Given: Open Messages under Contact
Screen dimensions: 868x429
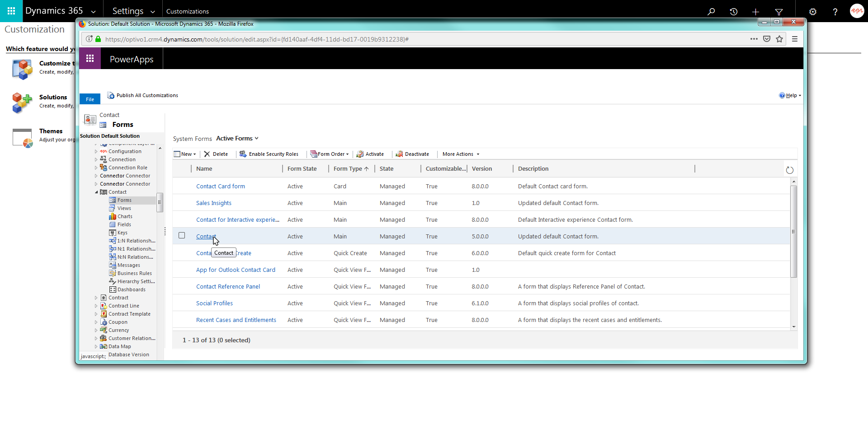Looking at the screenshot, I should pos(128,265).
